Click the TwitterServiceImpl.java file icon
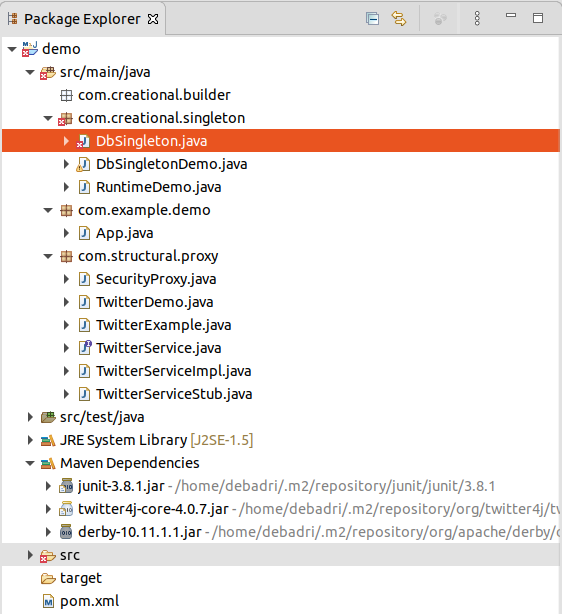 pos(84,371)
